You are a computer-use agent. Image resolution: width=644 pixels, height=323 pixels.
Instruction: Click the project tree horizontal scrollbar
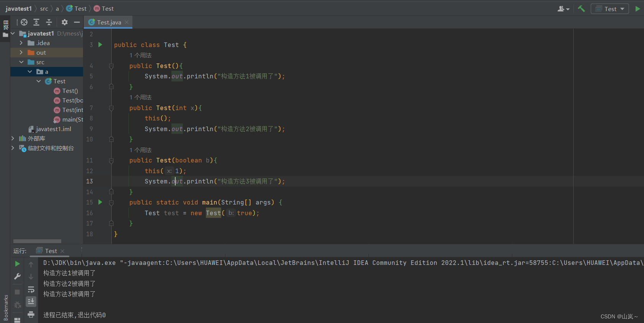(37, 241)
